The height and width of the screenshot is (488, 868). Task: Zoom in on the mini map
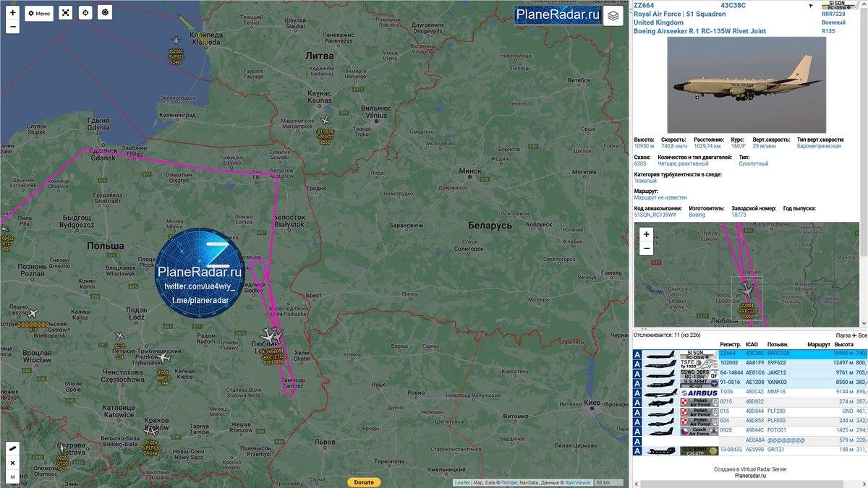[x=646, y=235]
